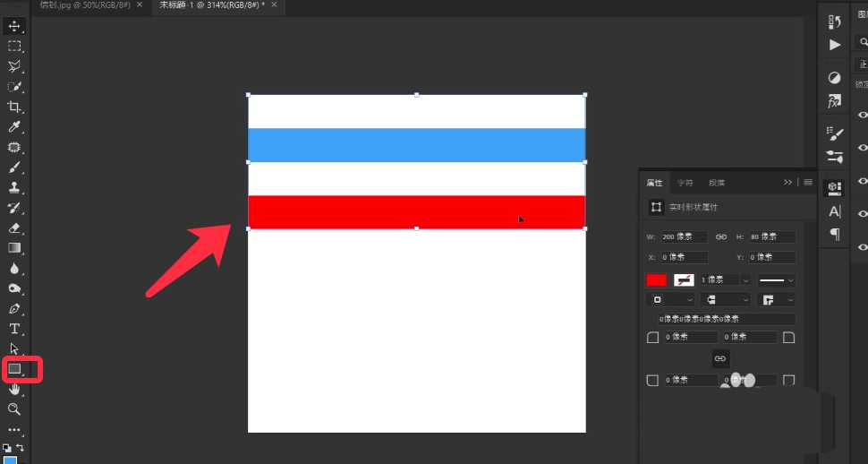Screen dimensions: 868x464
Task: Click the top-right corner radius field
Action: click(750, 337)
